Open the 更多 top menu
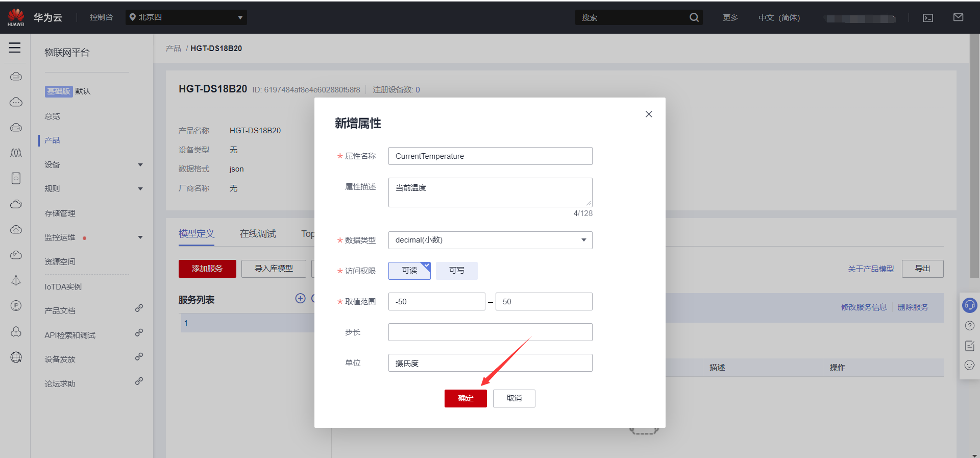980x458 pixels. point(730,17)
